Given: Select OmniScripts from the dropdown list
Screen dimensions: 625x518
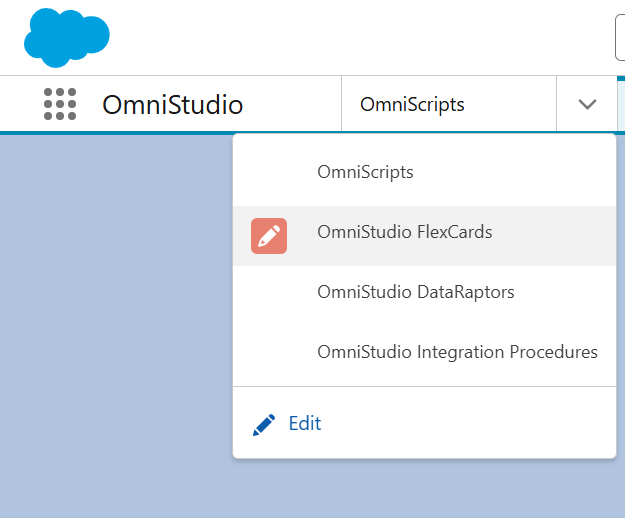Looking at the screenshot, I should (365, 172).
